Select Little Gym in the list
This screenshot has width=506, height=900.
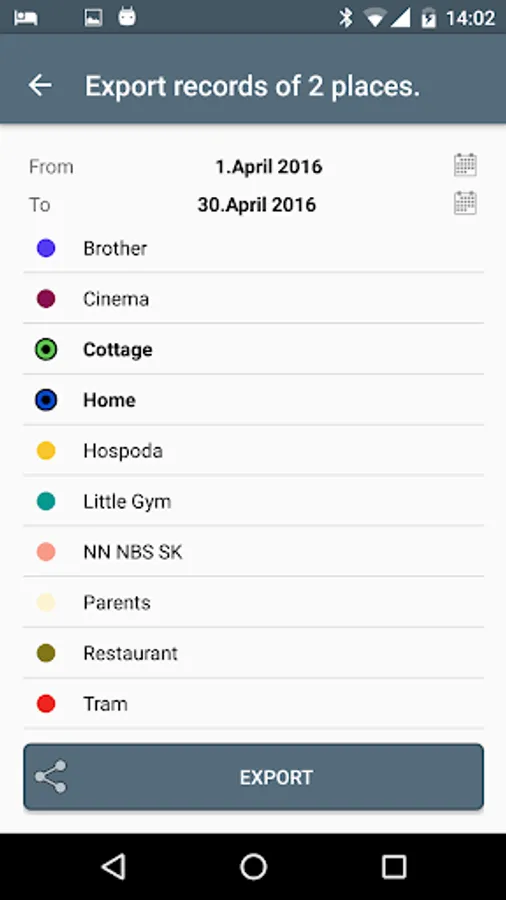tap(253, 501)
